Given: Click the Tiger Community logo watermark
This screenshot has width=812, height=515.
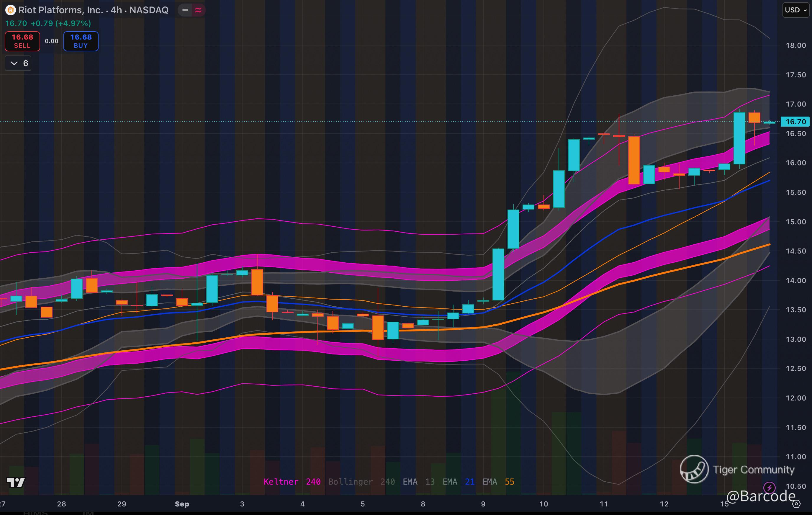Looking at the screenshot, I should pyautogui.click(x=694, y=469).
